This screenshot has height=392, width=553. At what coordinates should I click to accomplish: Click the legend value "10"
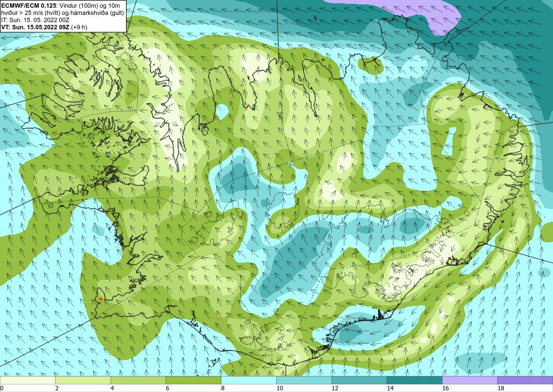point(279,389)
